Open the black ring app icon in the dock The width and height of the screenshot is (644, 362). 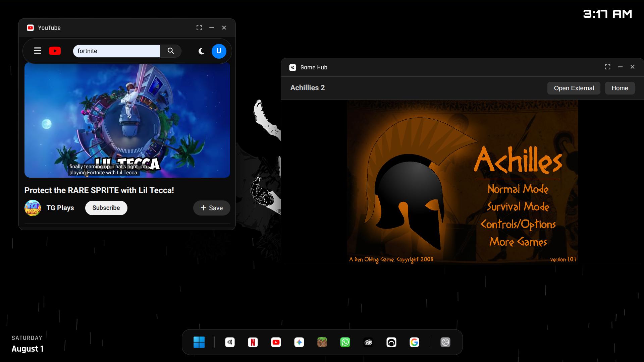pyautogui.click(x=391, y=342)
